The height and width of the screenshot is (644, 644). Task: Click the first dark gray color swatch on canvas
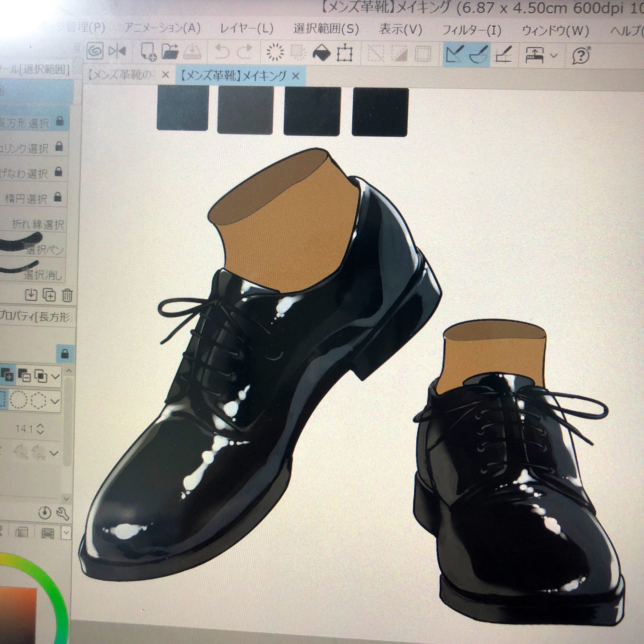click(182, 107)
